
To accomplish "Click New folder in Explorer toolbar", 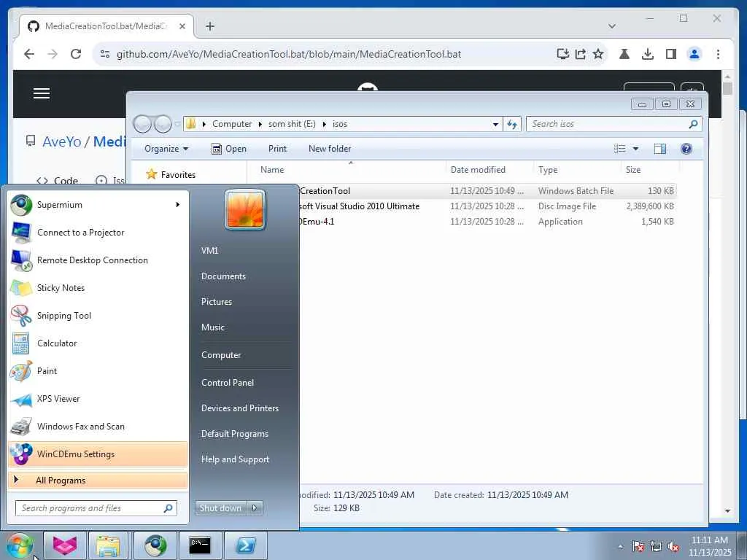I will pos(330,149).
